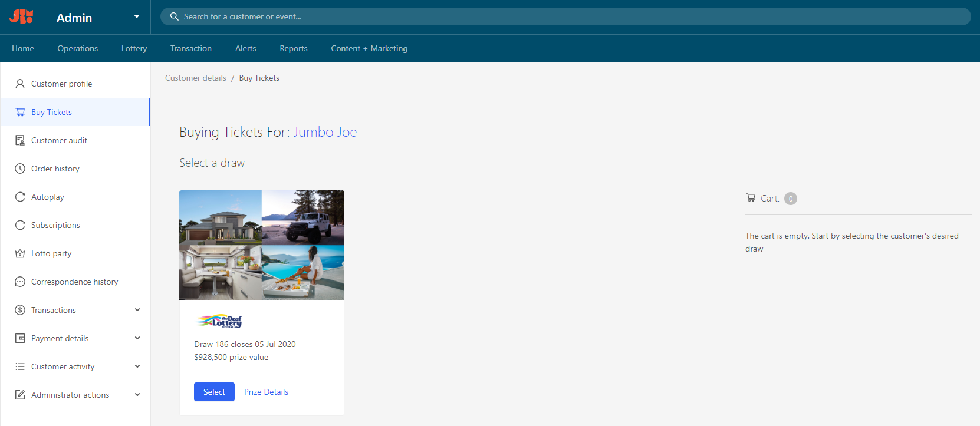Click the Correspondence history chat bubble icon

click(20, 282)
